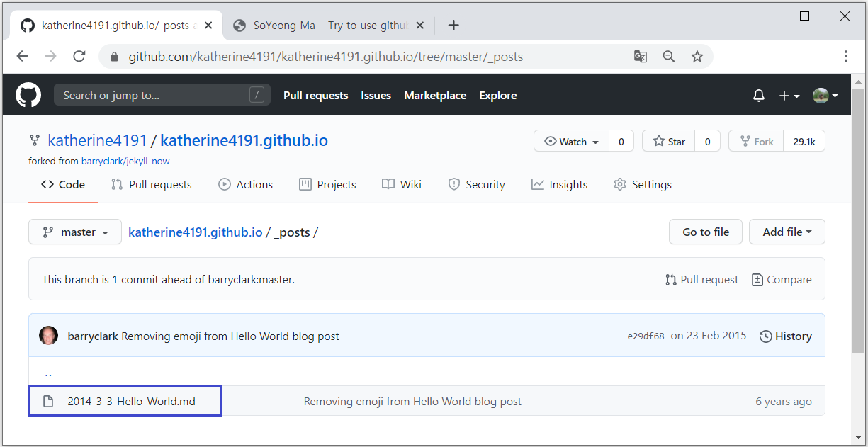View the commit History
The image size is (868, 447).
pyautogui.click(x=785, y=336)
